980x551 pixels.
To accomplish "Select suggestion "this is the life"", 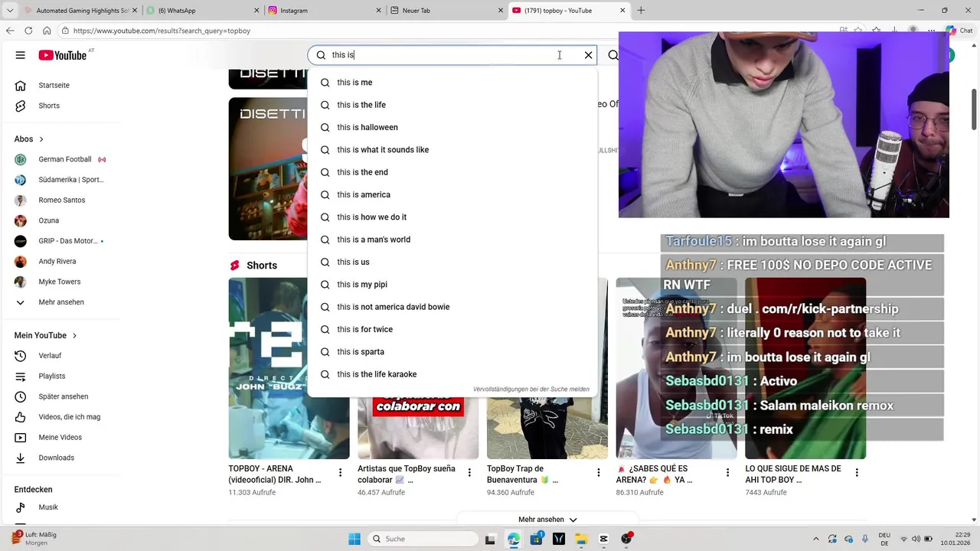I will click(x=452, y=105).
